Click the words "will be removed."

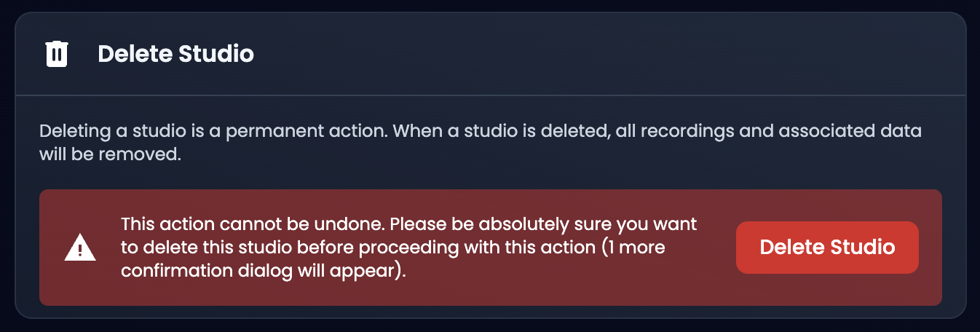110,155
